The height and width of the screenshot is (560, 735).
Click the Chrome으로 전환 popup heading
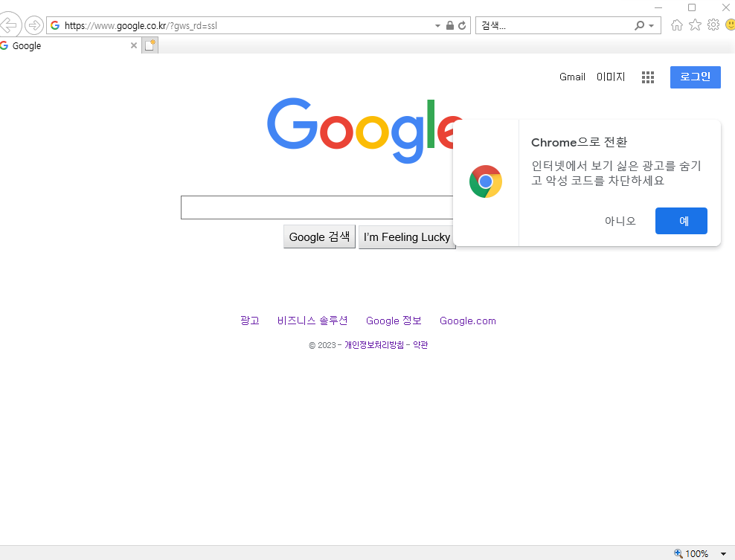[x=579, y=142]
